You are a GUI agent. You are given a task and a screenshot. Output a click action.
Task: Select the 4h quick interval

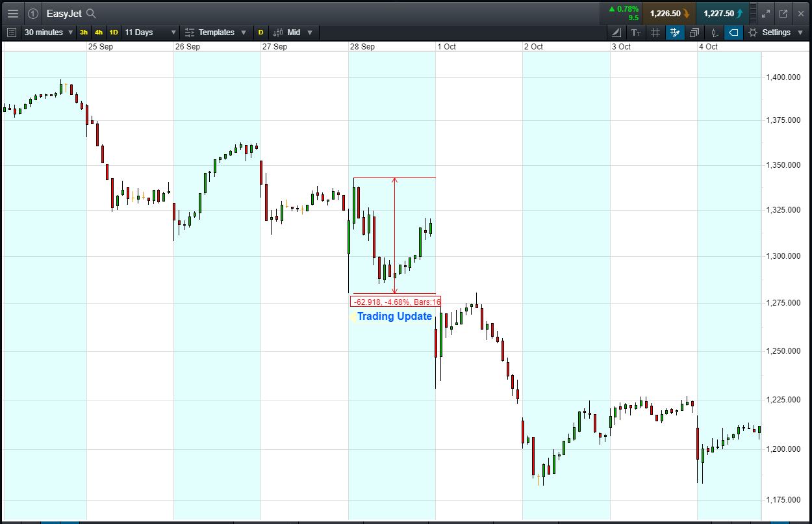point(99,32)
